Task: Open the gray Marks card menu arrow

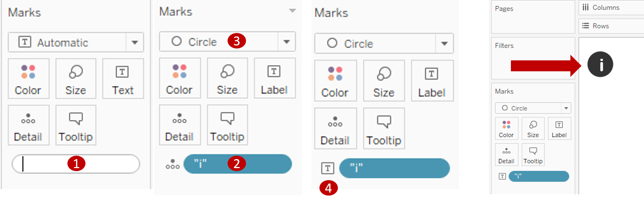Action: pyautogui.click(x=292, y=11)
